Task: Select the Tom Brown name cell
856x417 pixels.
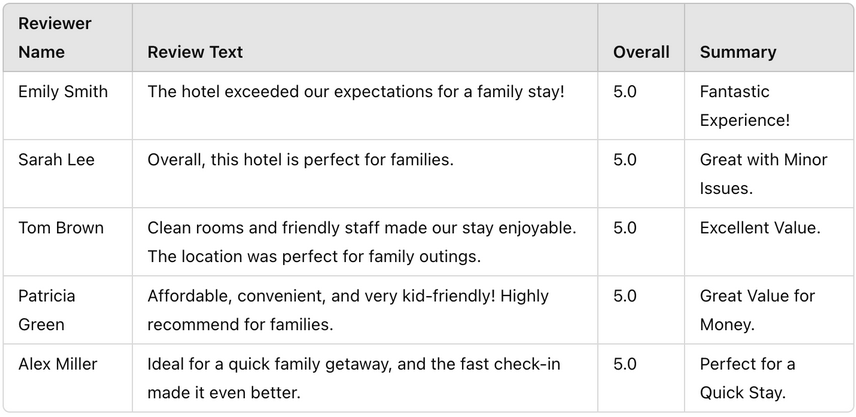Action: 68,242
